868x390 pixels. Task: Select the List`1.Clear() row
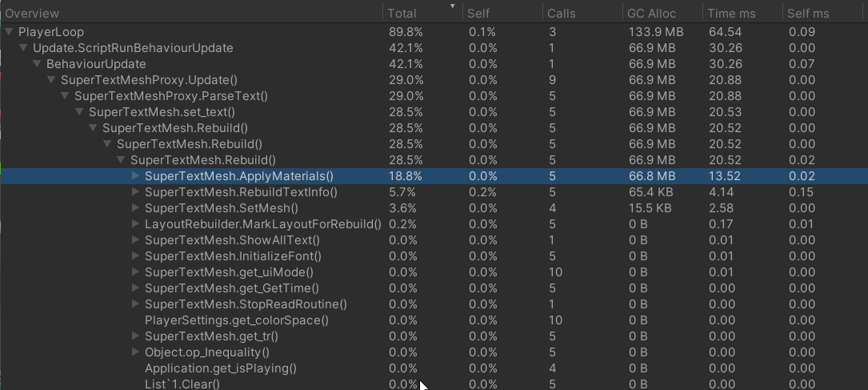pyautogui.click(x=434, y=384)
